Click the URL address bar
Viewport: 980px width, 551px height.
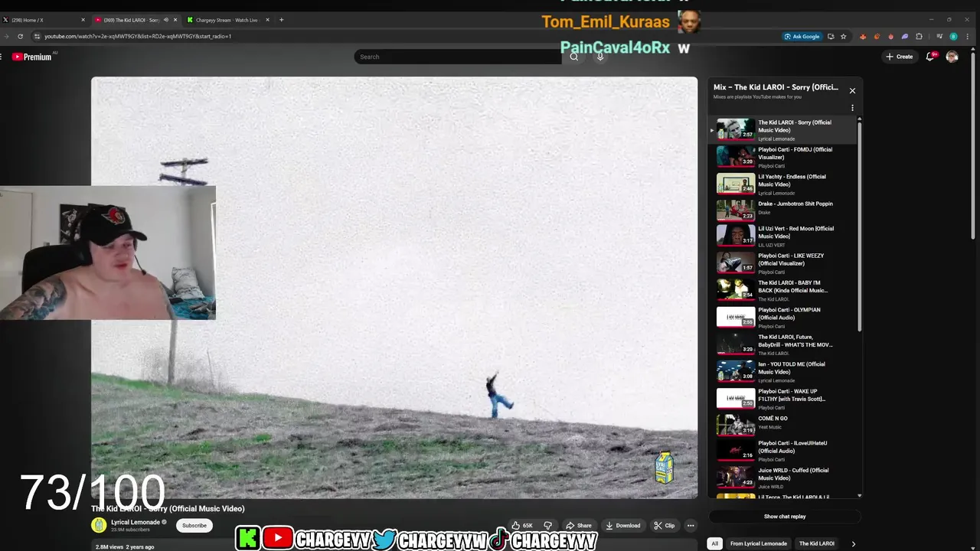406,36
